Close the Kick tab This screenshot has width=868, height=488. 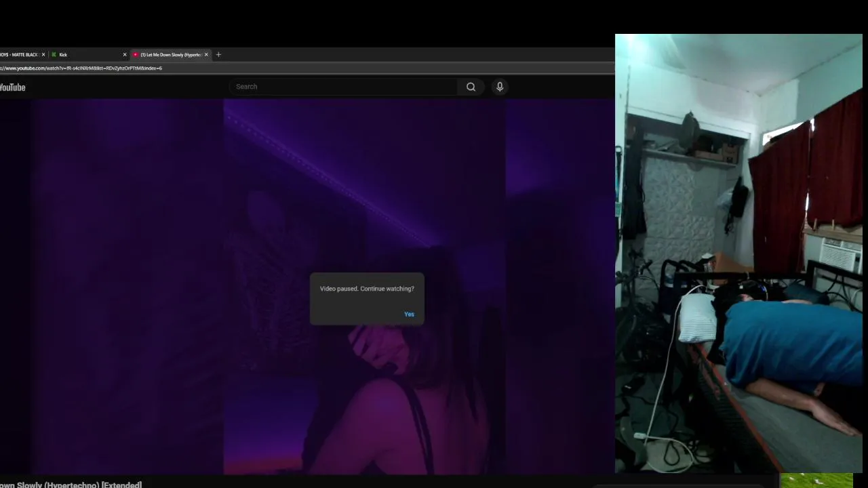coord(125,55)
